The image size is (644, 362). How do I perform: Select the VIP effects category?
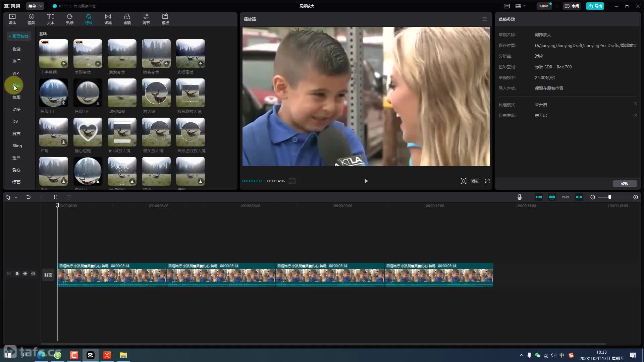(x=16, y=73)
